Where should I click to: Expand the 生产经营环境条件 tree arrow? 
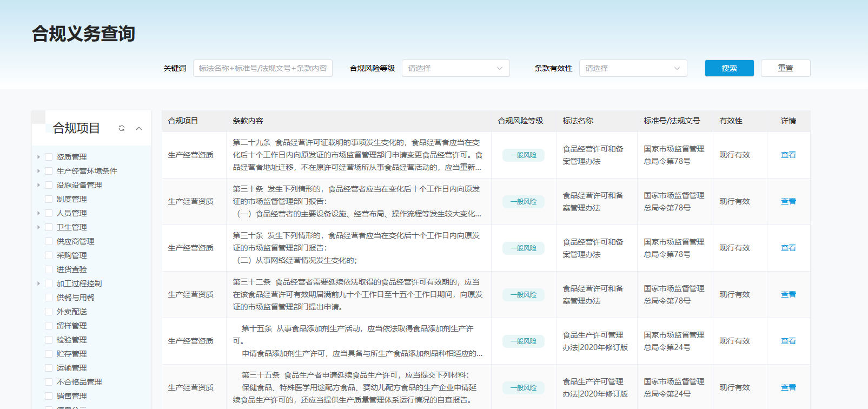click(38, 171)
